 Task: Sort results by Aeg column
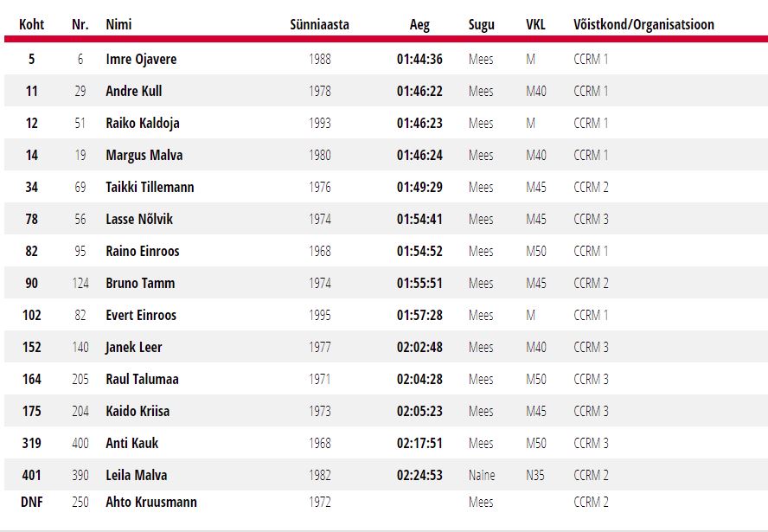tap(419, 24)
